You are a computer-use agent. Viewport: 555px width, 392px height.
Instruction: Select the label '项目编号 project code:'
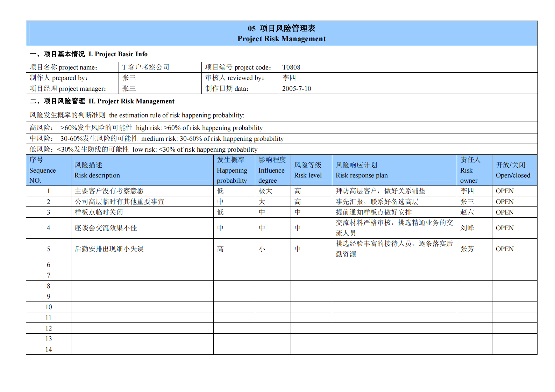[239, 67]
